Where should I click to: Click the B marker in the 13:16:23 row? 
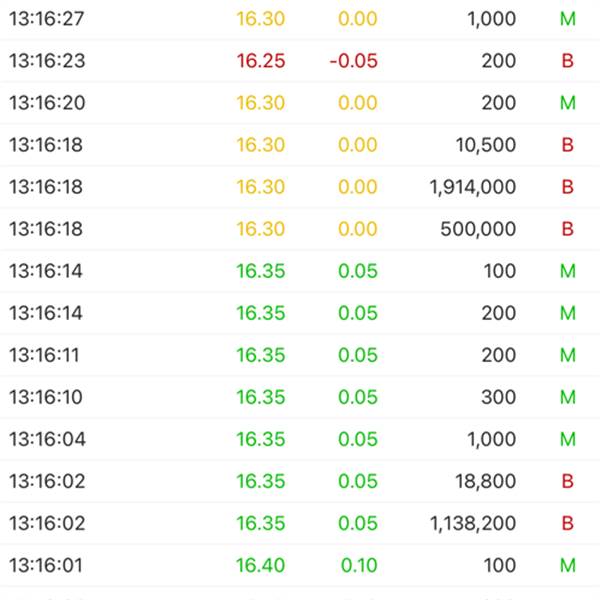click(568, 61)
